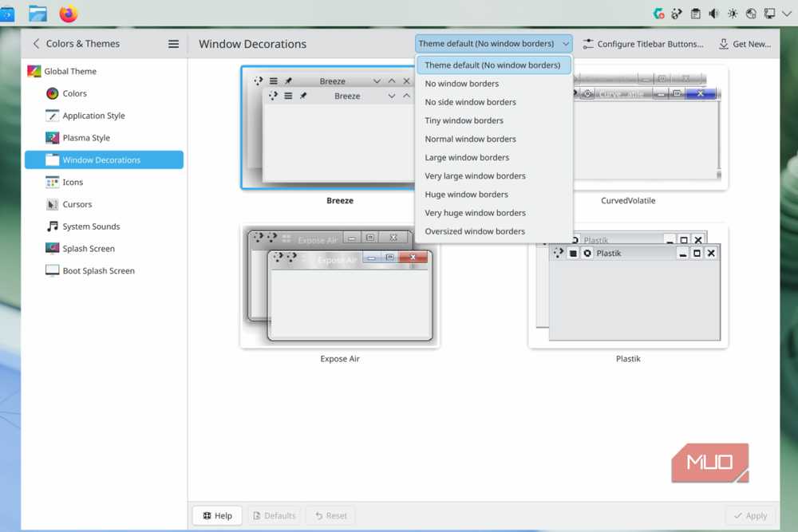Choose Theme default (No window borders) option
Screen dimensions: 798x532
[x=494, y=65]
